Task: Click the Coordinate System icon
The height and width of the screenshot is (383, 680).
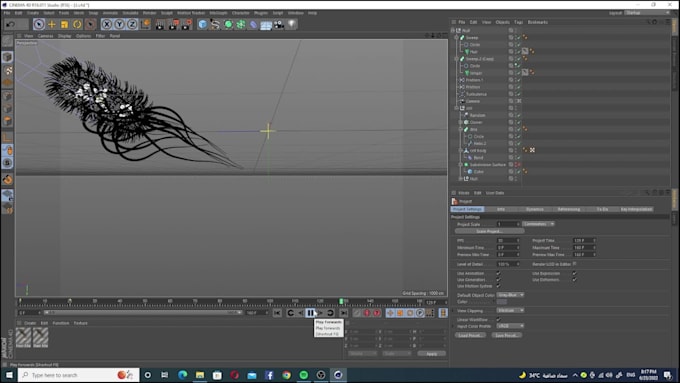Action: click(x=145, y=24)
